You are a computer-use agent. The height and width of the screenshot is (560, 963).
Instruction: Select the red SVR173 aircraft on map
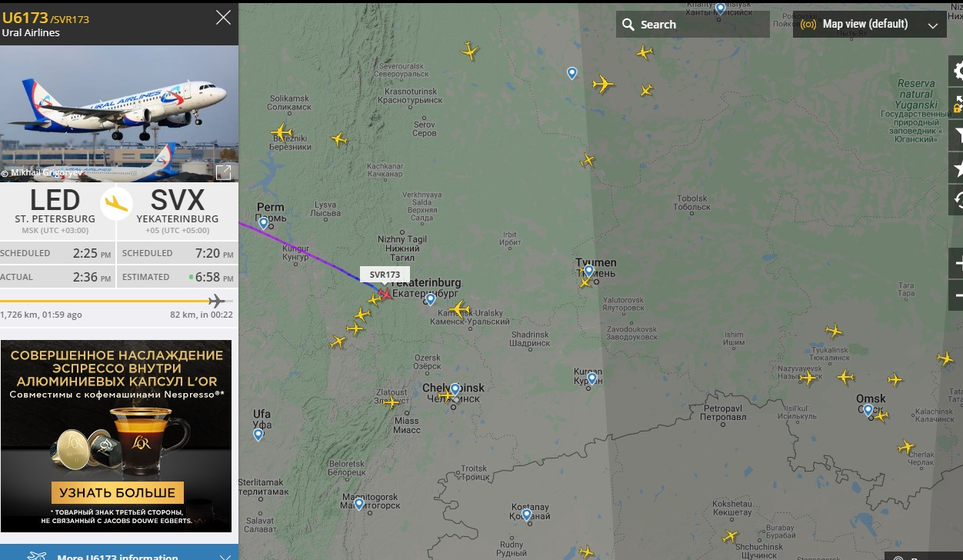pyautogui.click(x=384, y=293)
